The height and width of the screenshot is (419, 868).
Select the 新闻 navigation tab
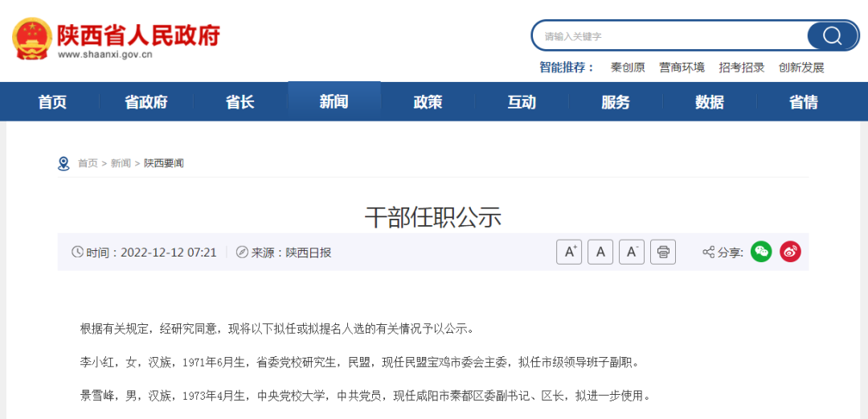(x=334, y=102)
